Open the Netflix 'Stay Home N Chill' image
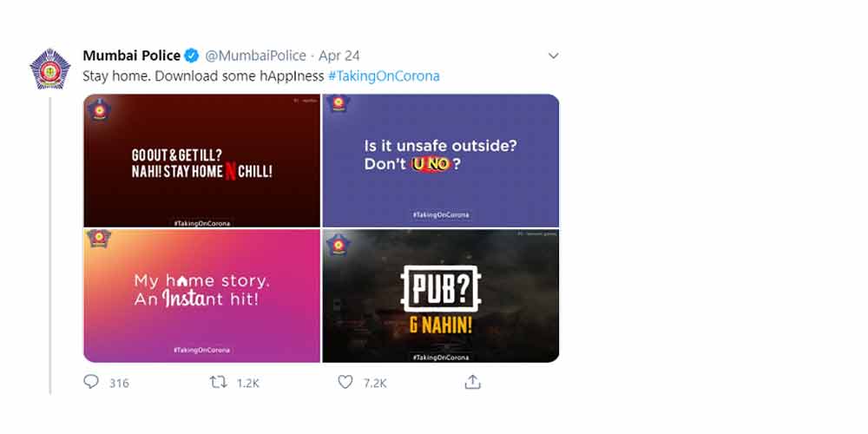868x434 pixels. click(x=202, y=161)
